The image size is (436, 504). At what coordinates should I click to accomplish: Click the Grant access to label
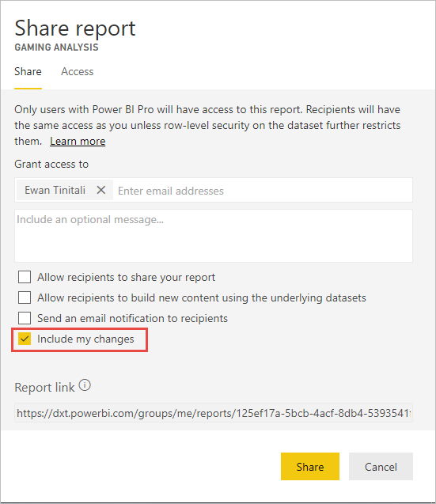tap(51, 165)
